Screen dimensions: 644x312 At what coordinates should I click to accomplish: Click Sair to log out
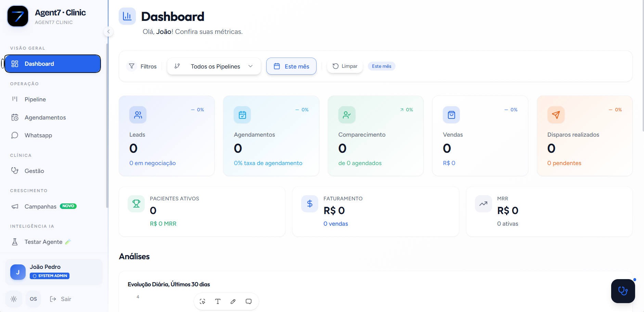pos(61,299)
